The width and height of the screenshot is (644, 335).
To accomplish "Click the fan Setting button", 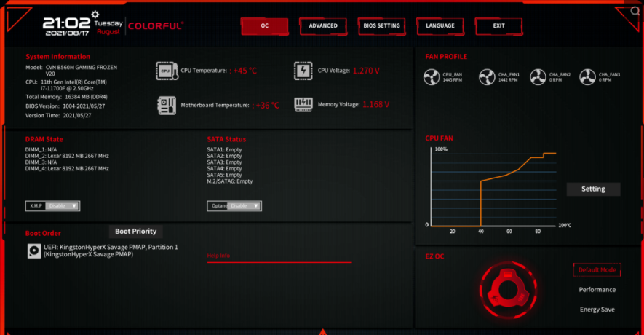I will click(x=593, y=189).
